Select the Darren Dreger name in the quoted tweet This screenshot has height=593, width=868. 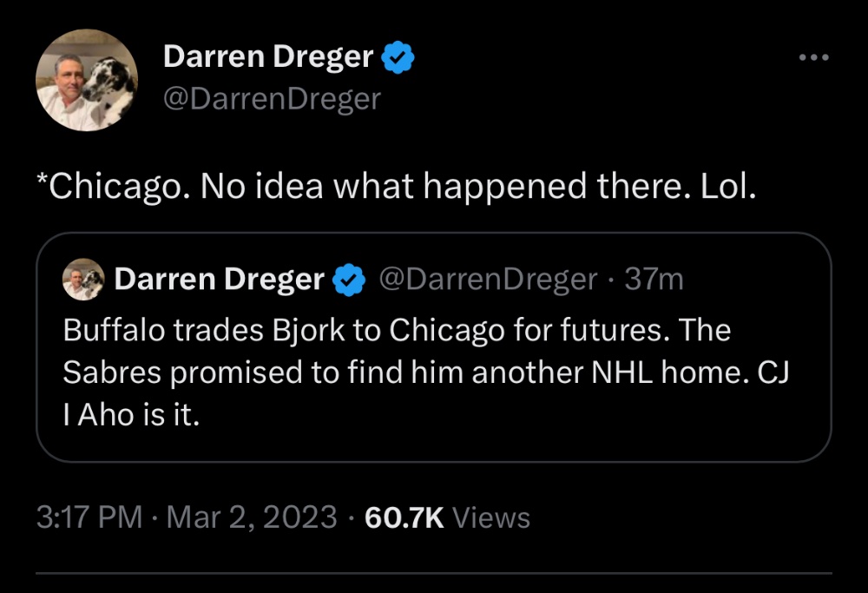click(x=219, y=280)
